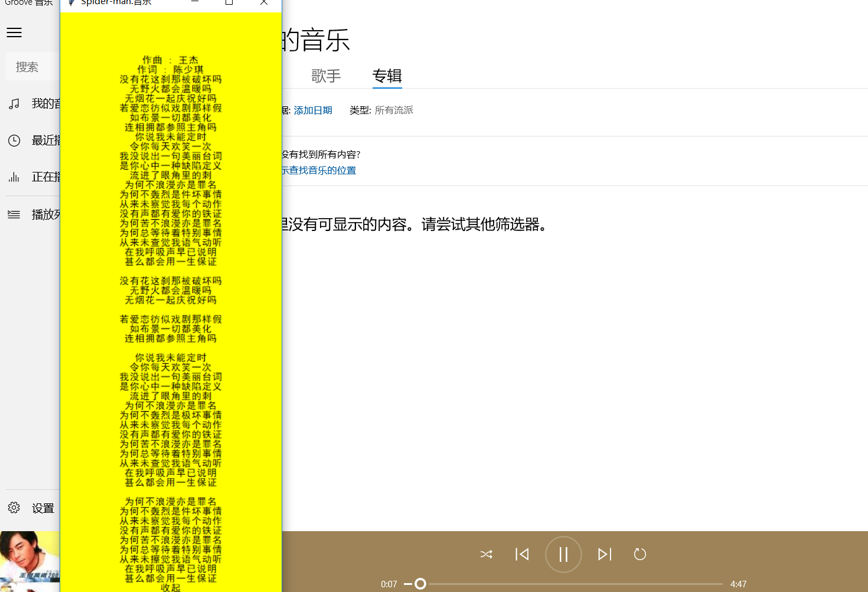868x592 pixels.
Task: Open Settings via the gear icon
Action: (14, 508)
